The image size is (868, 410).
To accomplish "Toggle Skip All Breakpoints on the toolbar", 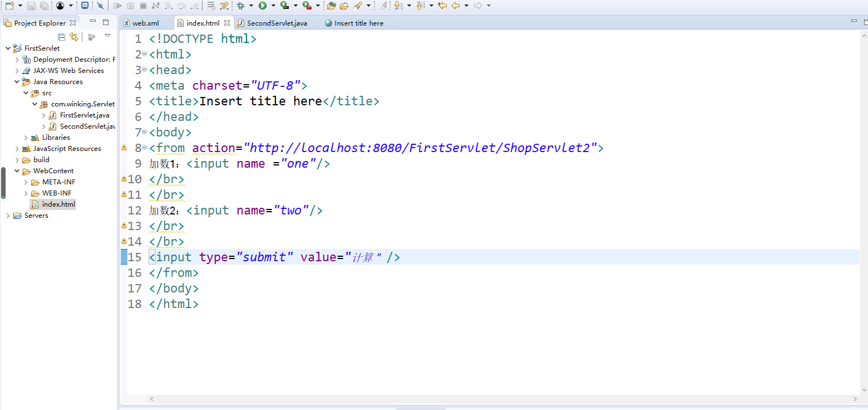I will 101,6.
